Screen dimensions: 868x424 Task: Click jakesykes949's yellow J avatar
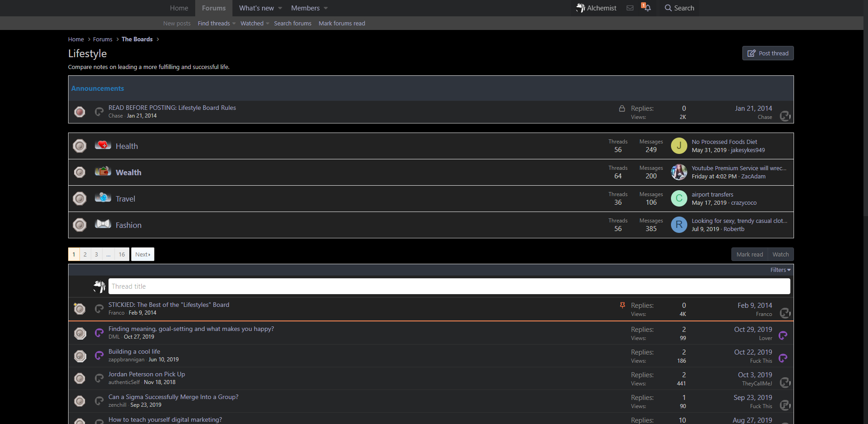679,146
